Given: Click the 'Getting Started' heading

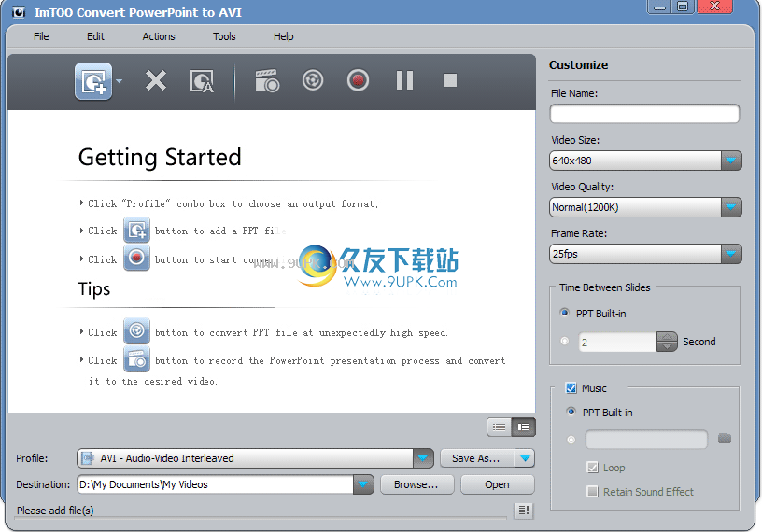Looking at the screenshot, I should tap(160, 158).
